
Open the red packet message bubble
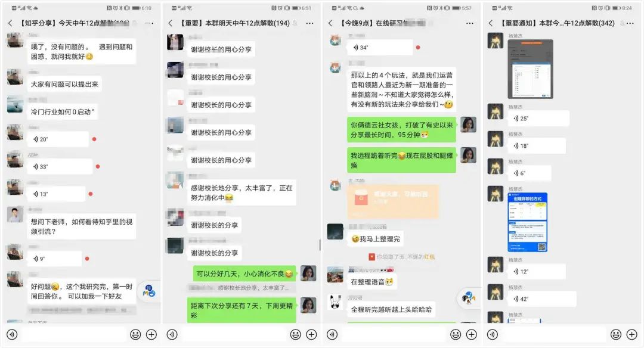pyautogui.click(x=393, y=201)
